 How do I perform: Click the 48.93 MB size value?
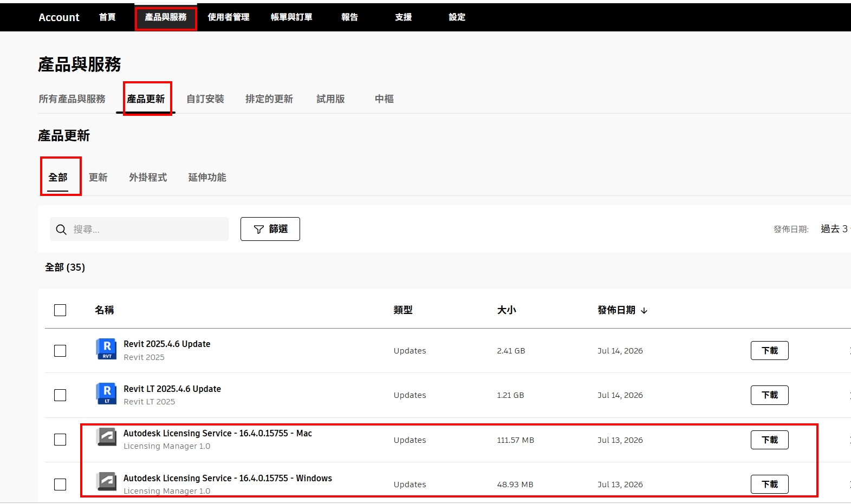(515, 485)
